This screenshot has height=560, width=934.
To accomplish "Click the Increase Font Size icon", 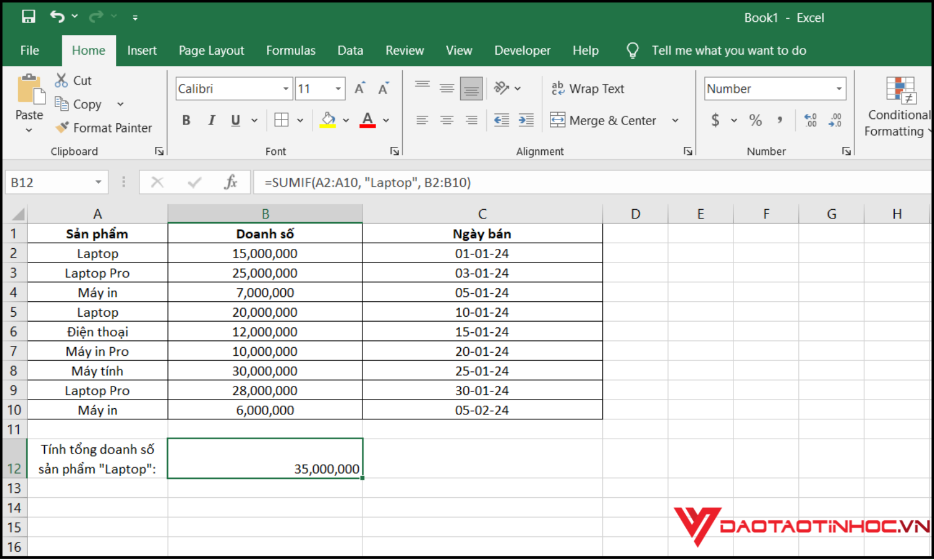I will tap(360, 89).
